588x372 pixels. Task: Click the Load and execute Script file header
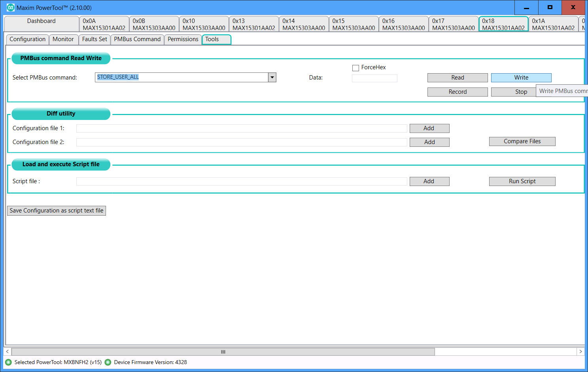(x=61, y=164)
